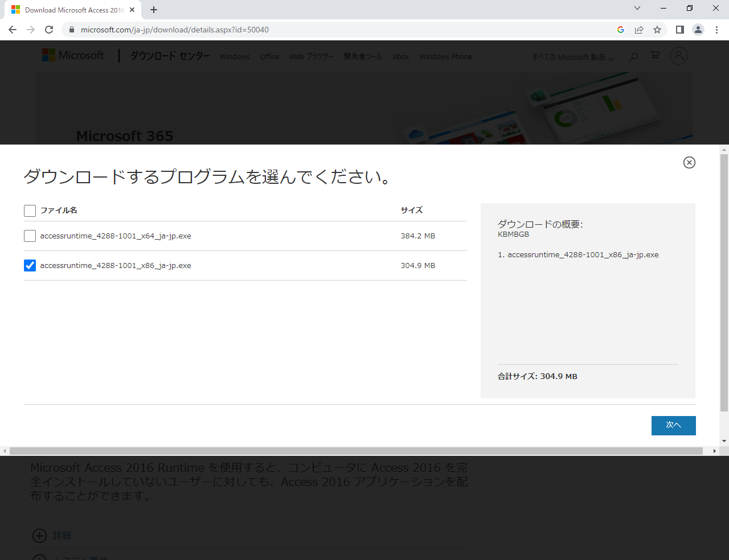The width and height of the screenshot is (729, 560).
Task: Click the search magnifier icon
Action: [633, 56]
